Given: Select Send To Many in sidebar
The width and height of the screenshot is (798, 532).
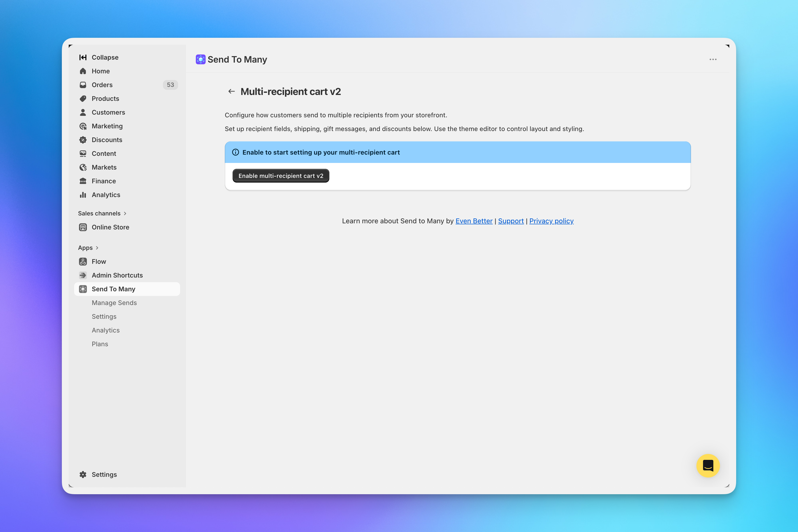Looking at the screenshot, I should (x=127, y=289).
